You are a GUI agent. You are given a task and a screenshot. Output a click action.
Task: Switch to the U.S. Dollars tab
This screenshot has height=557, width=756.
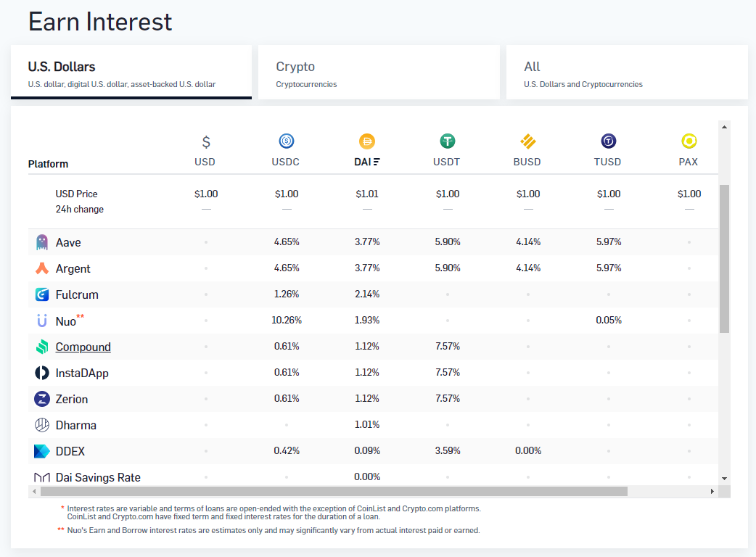131,73
